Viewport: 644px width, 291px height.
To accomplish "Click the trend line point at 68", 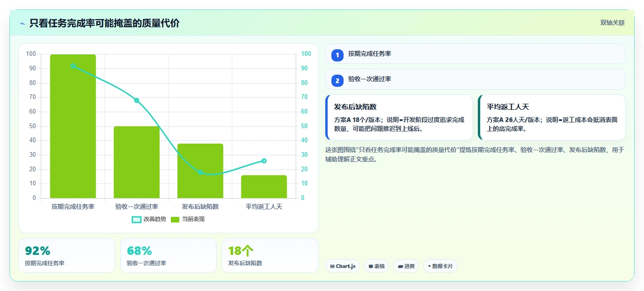I will (x=137, y=100).
